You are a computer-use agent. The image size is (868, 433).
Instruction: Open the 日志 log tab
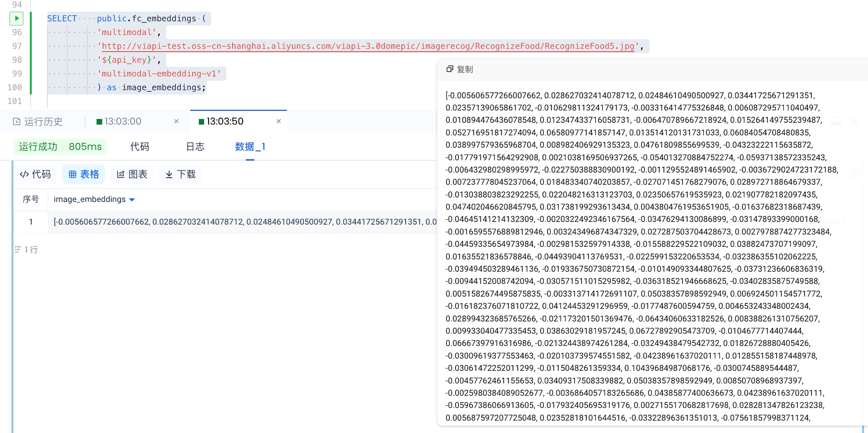point(195,146)
